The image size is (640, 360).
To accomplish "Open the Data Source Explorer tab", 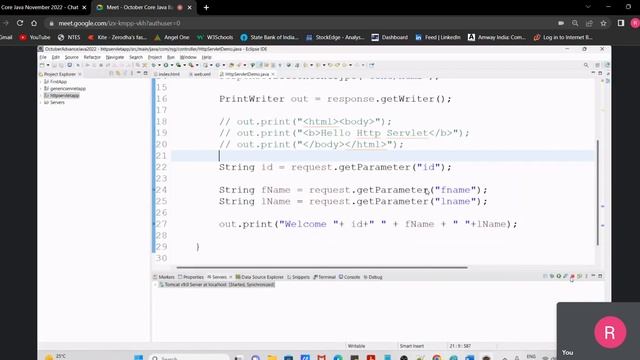I will coord(260,277).
